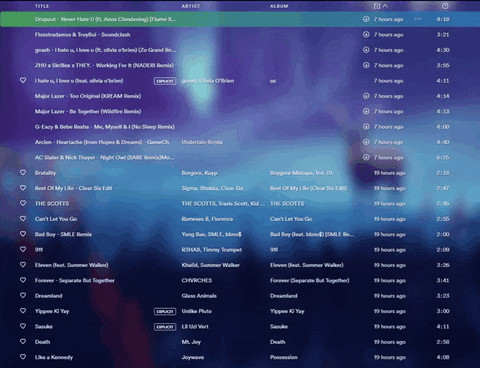Open artist Mt. Joy
The width and height of the screenshot is (480, 368).
click(x=191, y=342)
